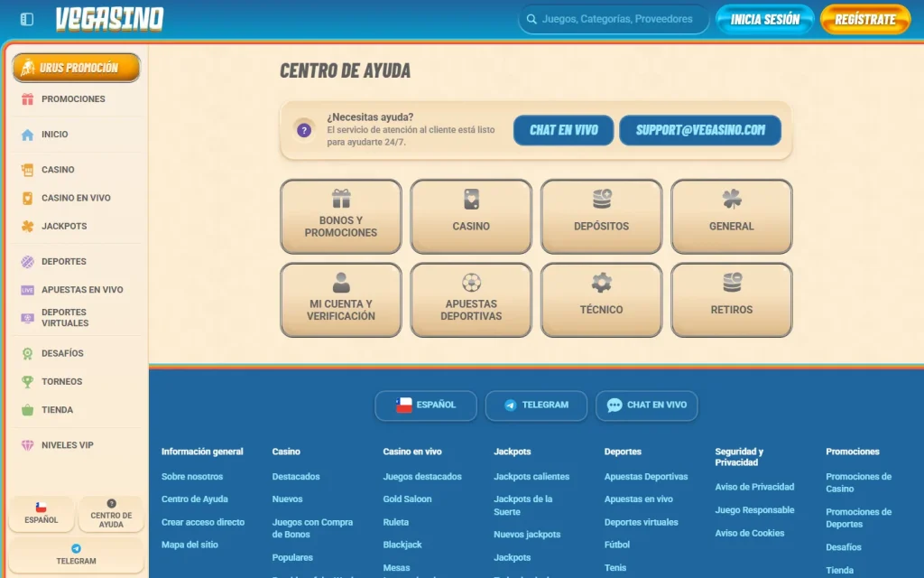Image resolution: width=924 pixels, height=578 pixels.
Task: Open the footer Telegram button
Action: click(x=536, y=406)
